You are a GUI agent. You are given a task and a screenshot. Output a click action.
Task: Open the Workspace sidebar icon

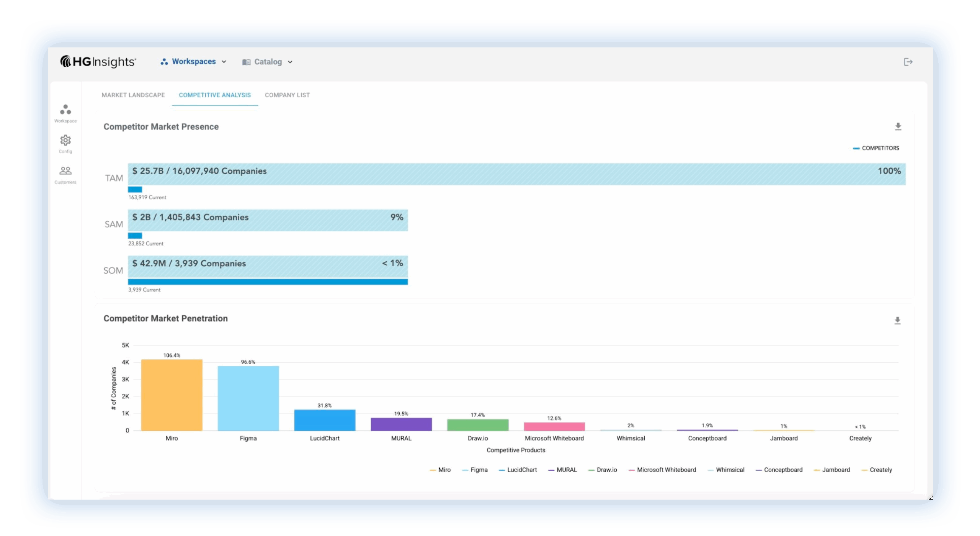65,110
